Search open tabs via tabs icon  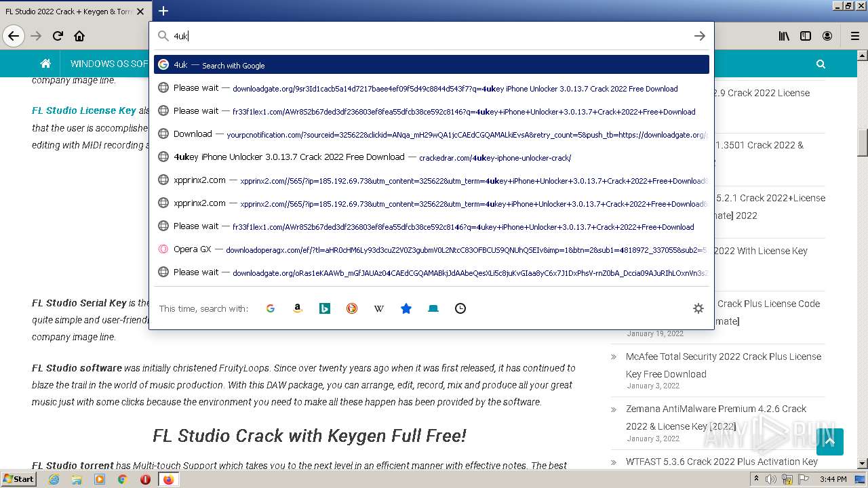point(433,308)
